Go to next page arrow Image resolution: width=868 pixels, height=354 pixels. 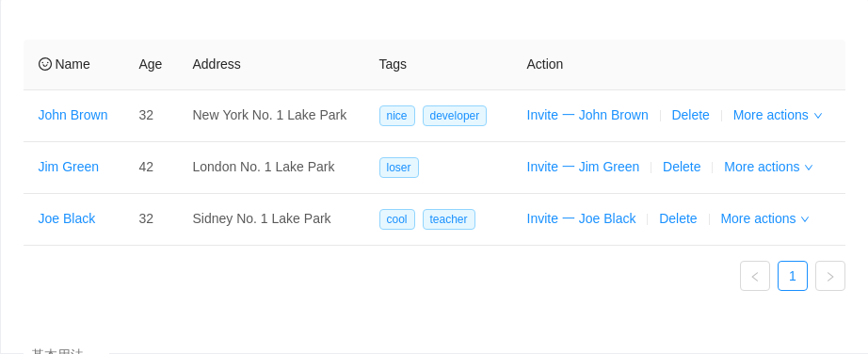pos(830,276)
